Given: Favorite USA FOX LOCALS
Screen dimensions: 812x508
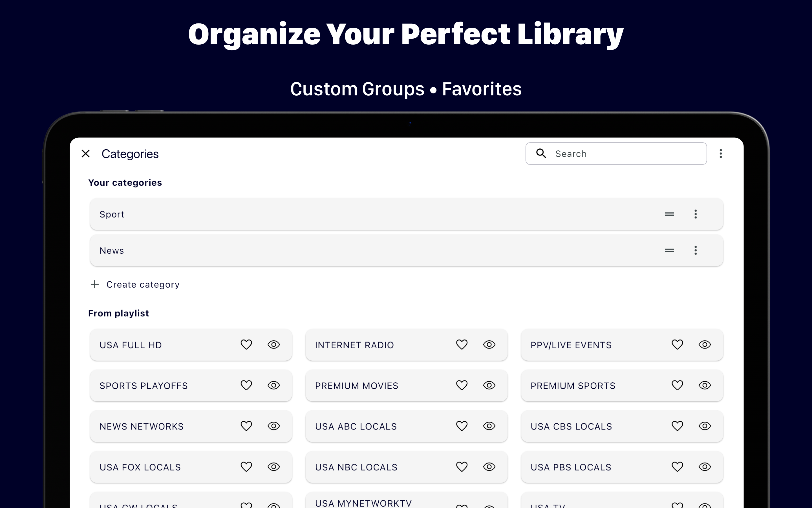Looking at the screenshot, I should pos(246,467).
